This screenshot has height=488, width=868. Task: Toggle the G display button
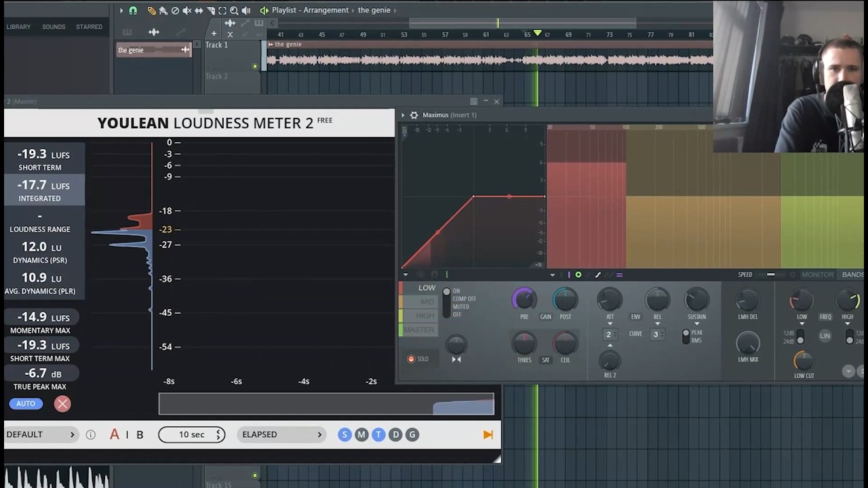tap(412, 434)
